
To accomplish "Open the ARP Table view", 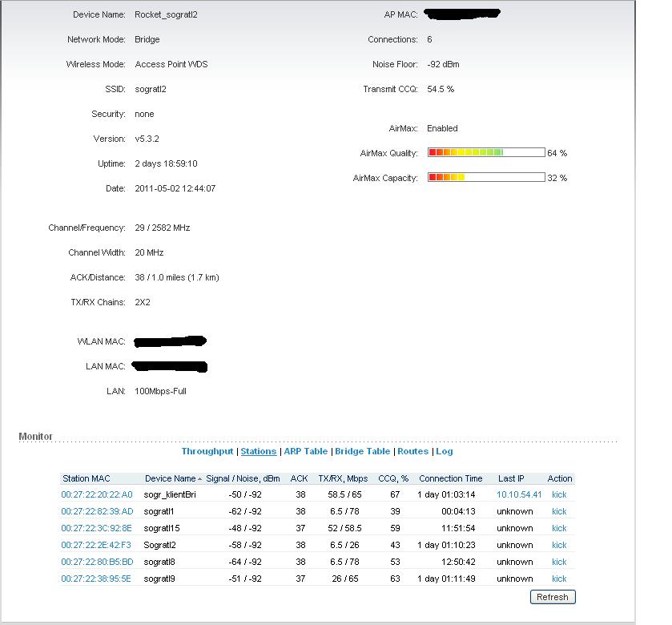I will tap(306, 451).
